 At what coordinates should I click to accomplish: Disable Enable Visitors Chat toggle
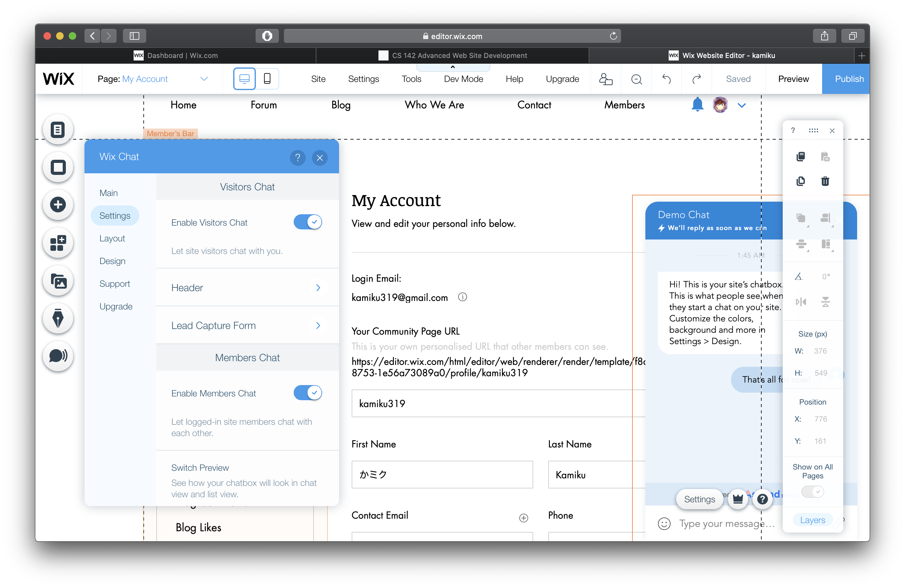pyautogui.click(x=307, y=222)
